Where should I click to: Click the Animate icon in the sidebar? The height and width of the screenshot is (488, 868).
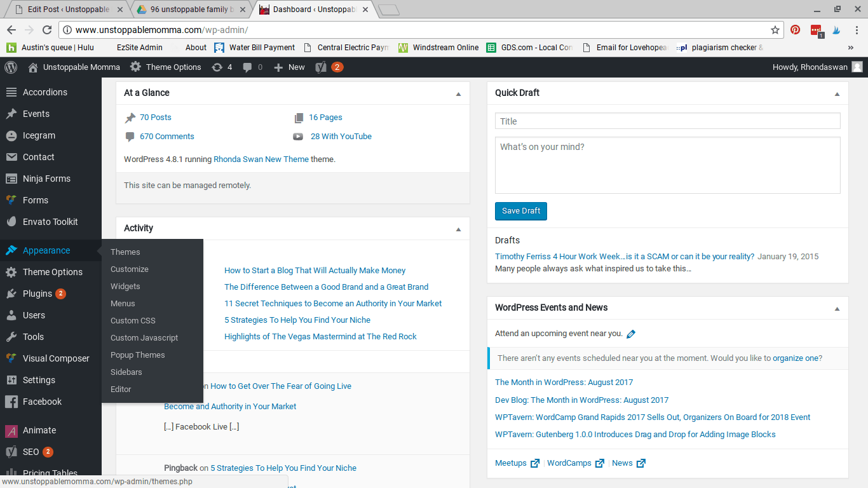(11, 430)
